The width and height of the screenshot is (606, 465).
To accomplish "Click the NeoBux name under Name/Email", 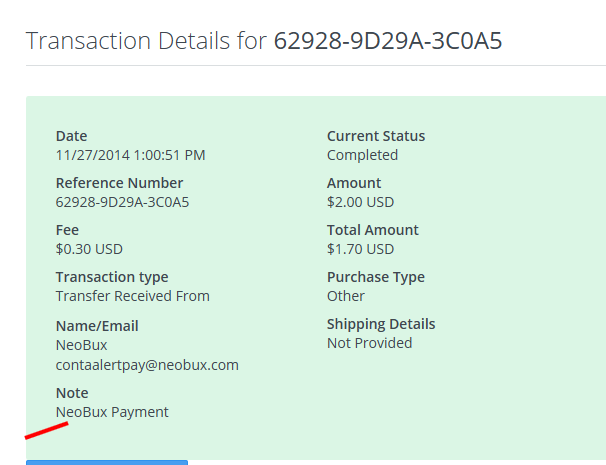I will (x=81, y=345).
